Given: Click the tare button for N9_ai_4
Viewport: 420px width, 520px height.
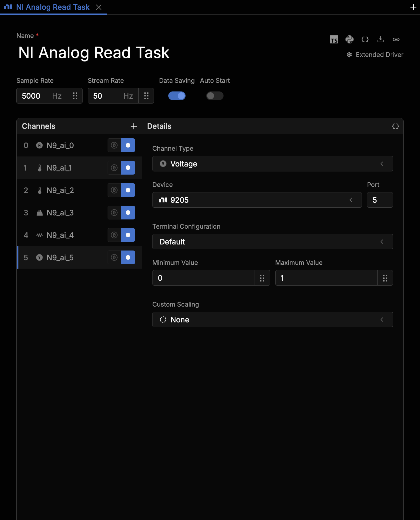Looking at the screenshot, I should [114, 235].
